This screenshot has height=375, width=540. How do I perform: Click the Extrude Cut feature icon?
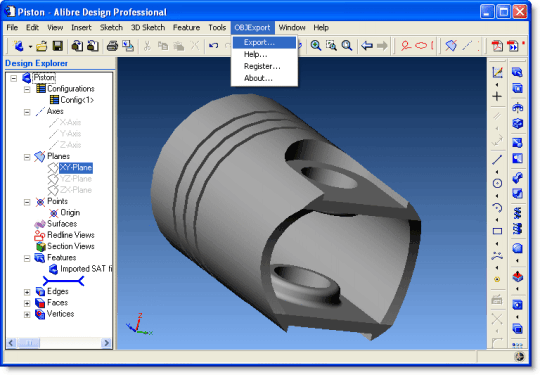pos(517,88)
